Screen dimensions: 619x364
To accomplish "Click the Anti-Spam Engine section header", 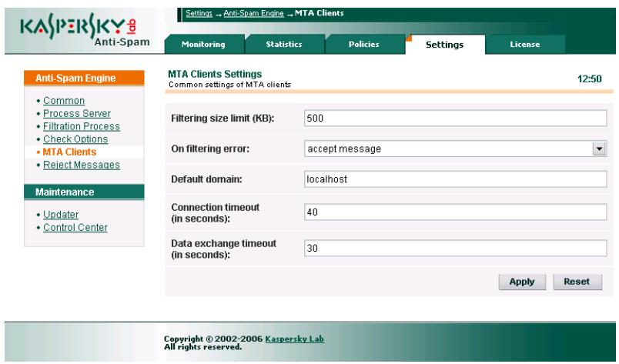I will click(x=84, y=78).
